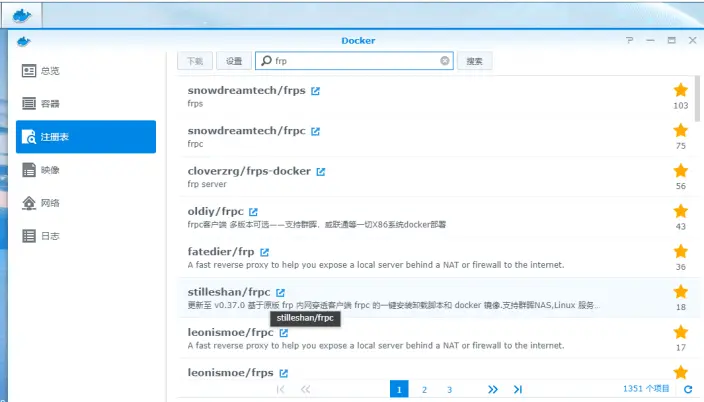The image size is (704, 402).
Task: Open external link for oldiy/frpc
Action: [254, 212]
